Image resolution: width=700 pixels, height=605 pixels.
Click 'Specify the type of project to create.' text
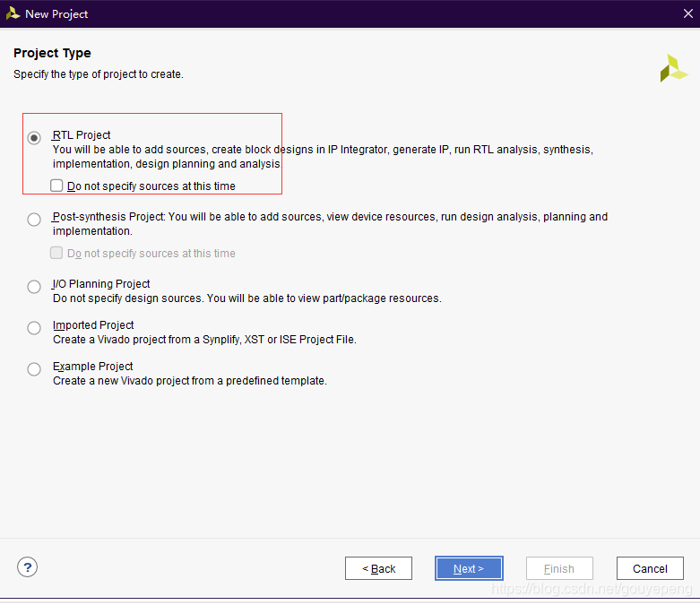[99, 74]
